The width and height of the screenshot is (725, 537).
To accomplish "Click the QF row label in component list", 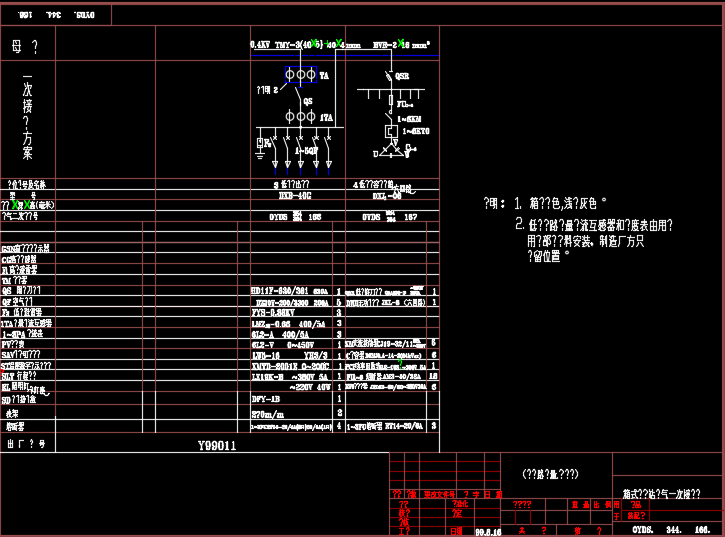I will (x=17, y=302).
